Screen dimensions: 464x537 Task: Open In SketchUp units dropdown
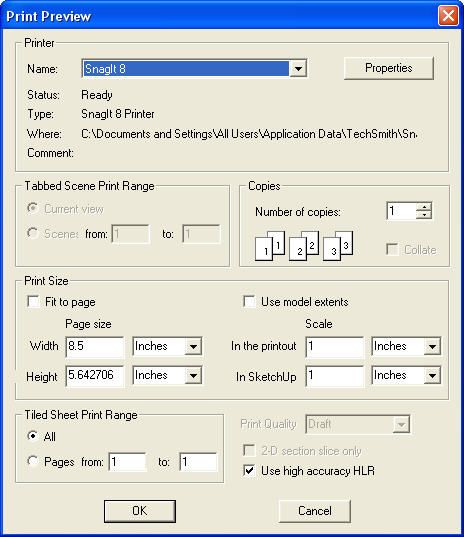(x=432, y=375)
